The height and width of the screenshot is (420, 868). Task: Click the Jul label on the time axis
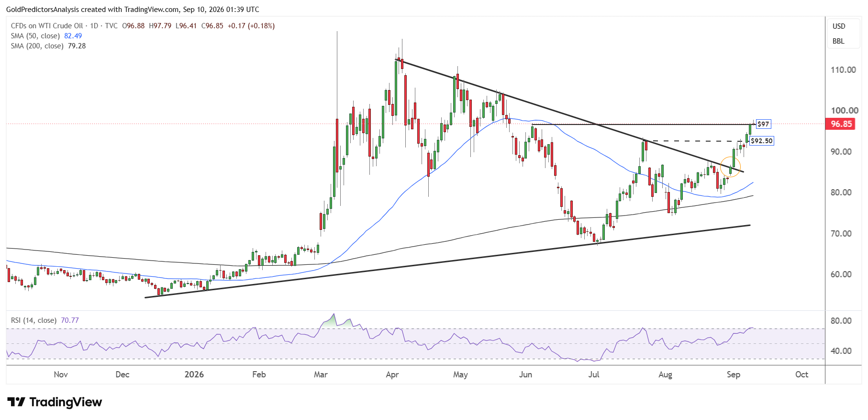[594, 375]
